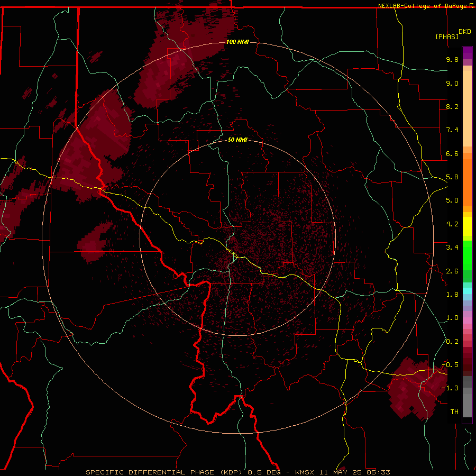
Task: Click the 100 NMI range ring label
Action: (237, 42)
